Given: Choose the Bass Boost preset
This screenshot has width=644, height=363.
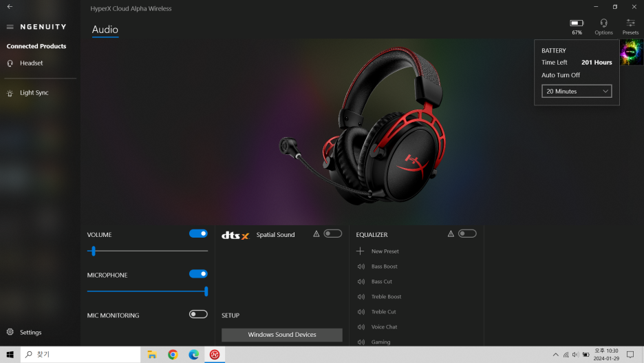Looking at the screenshot, I should click(x=384, y=267).
